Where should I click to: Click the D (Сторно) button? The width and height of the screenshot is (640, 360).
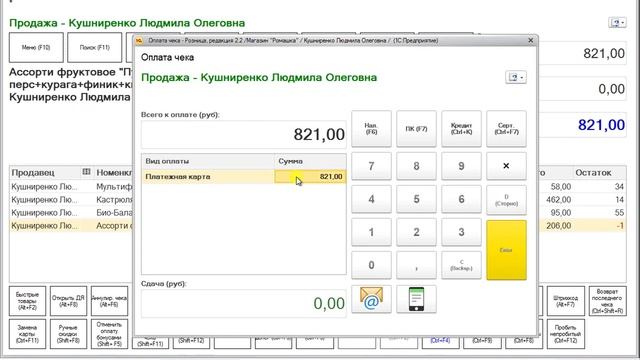pyautogui.click(x=506, y=200)
